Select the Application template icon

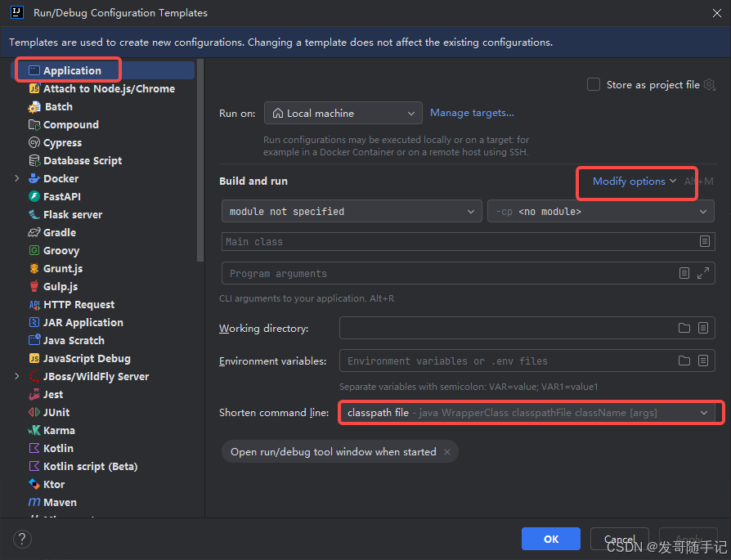(x=34, y=70)
